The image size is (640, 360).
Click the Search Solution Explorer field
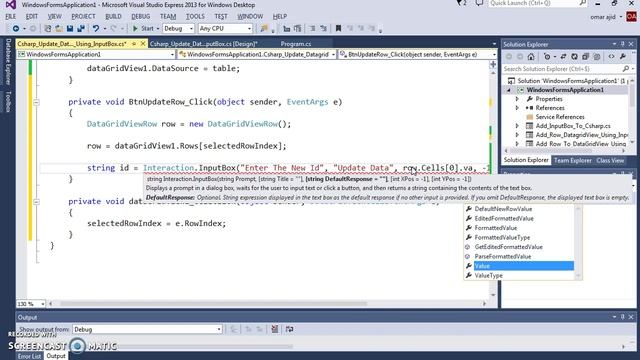pyautogui.click(x=568, y=69)
